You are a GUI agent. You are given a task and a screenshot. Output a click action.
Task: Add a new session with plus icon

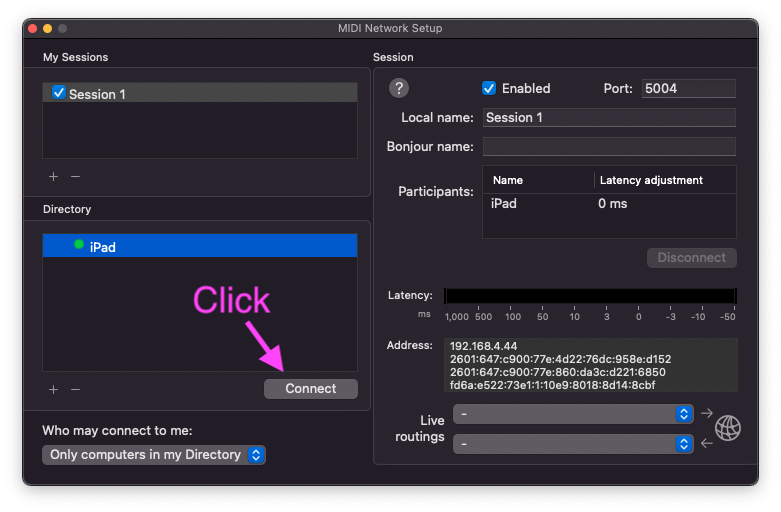(x=53, y=176)
